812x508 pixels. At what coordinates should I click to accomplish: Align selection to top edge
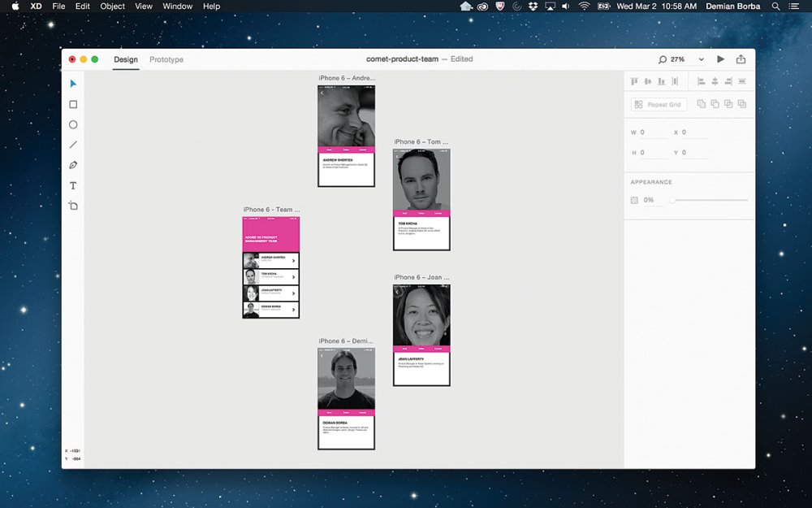(x=634, y=81)
